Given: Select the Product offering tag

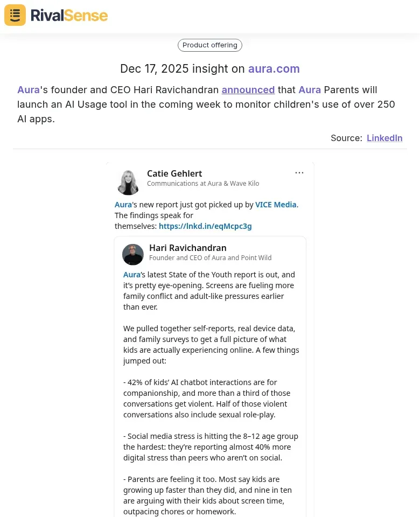Looking at the screenshot, I should coord(209,45).
